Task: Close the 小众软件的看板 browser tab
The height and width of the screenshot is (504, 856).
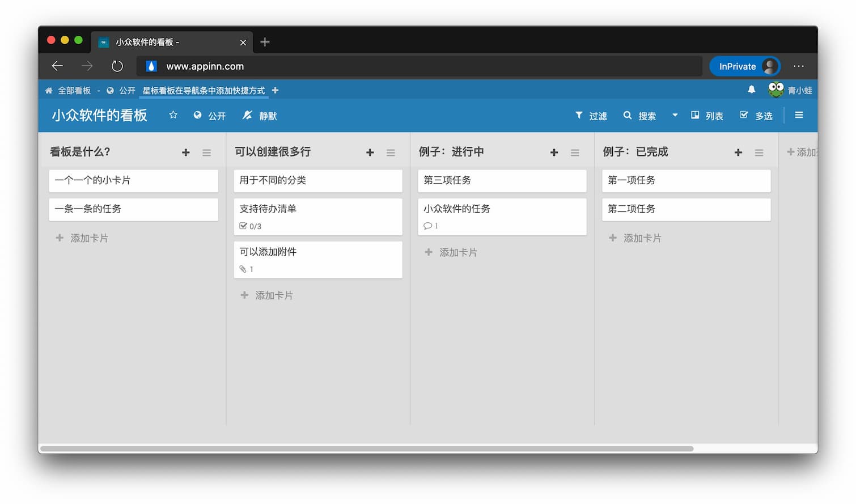Action: pyautogui.click(x=243, y=43)
